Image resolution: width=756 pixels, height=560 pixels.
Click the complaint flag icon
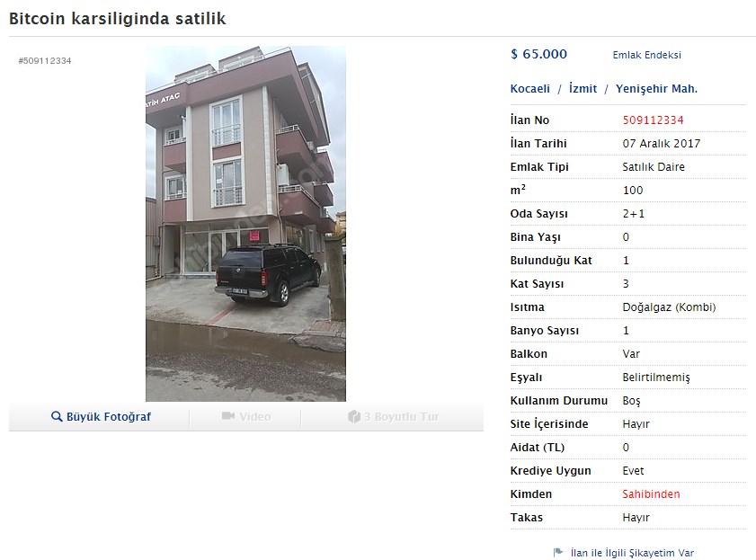tap(558, 552)
